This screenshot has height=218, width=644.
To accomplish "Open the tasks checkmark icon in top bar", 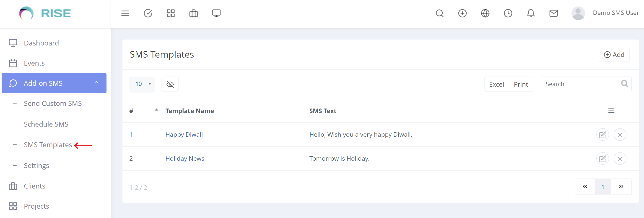I will (x=148, y=13).
